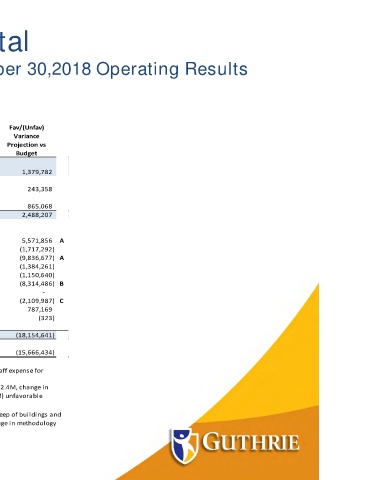
Task: Click the GUTHRIE wordmark text
Action: click(x=251, y=443)
